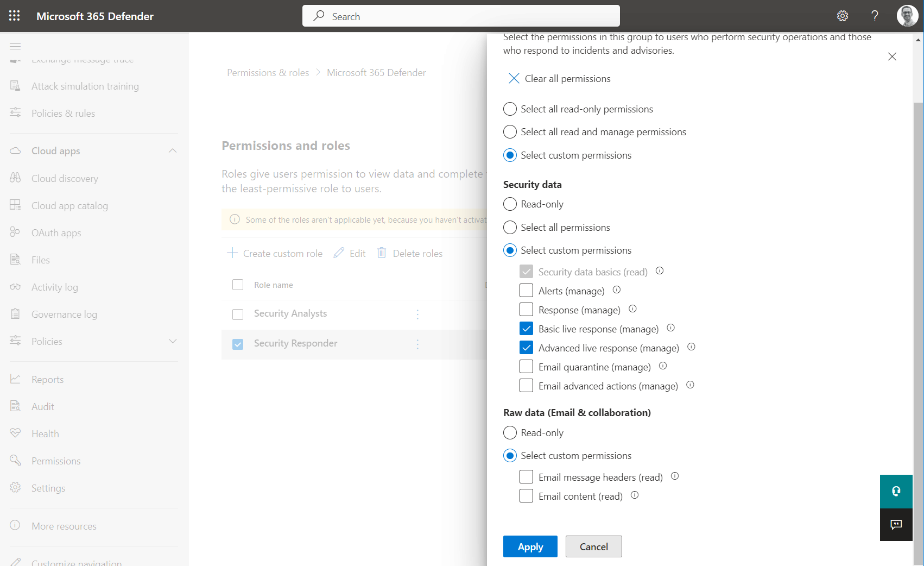Open Security Analysts row more options
Image resolution: width=924 pixels, height=566 pixels.
pyautogui.click(x=417, y=314)
